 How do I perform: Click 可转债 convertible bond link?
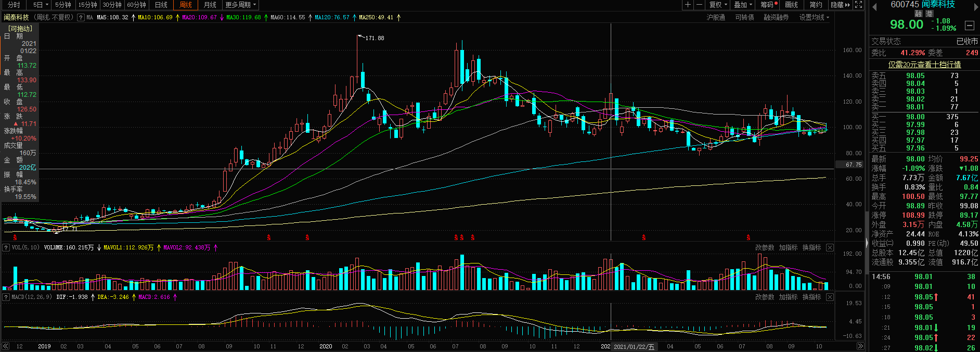[744, 17]
